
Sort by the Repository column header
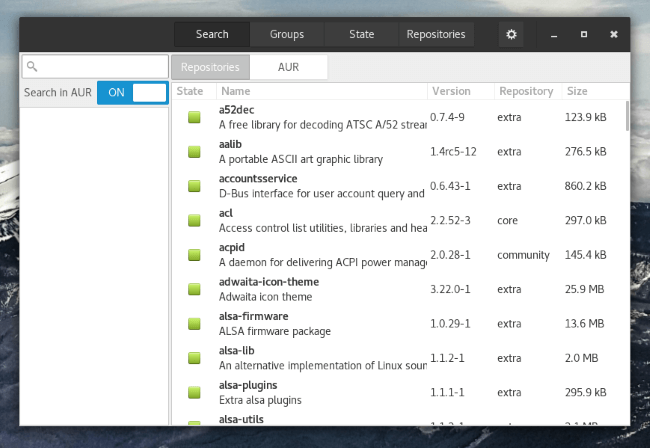(x=528, y=91)
